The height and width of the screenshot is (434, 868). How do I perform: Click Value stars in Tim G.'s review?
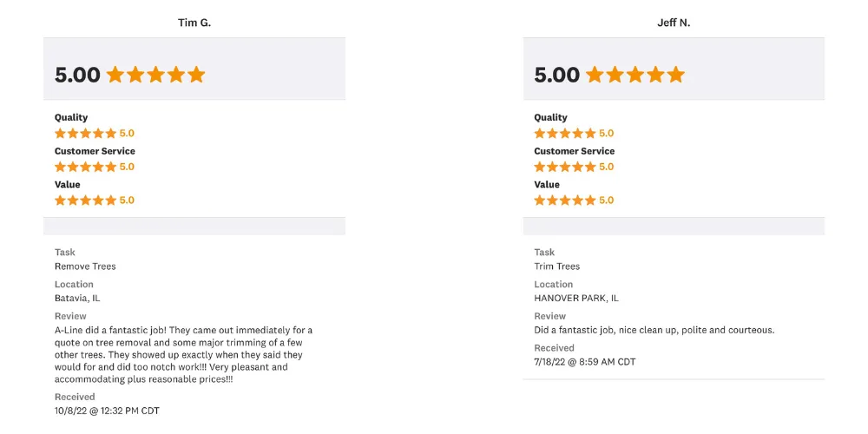pos(85,200)
